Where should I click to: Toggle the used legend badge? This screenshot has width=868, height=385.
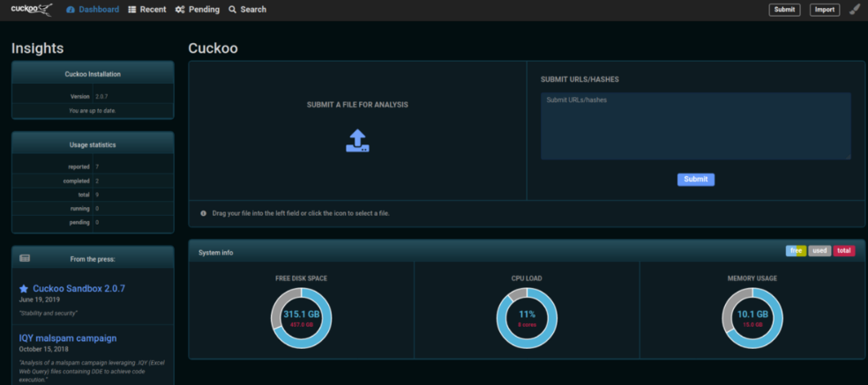tap(819, 250)
